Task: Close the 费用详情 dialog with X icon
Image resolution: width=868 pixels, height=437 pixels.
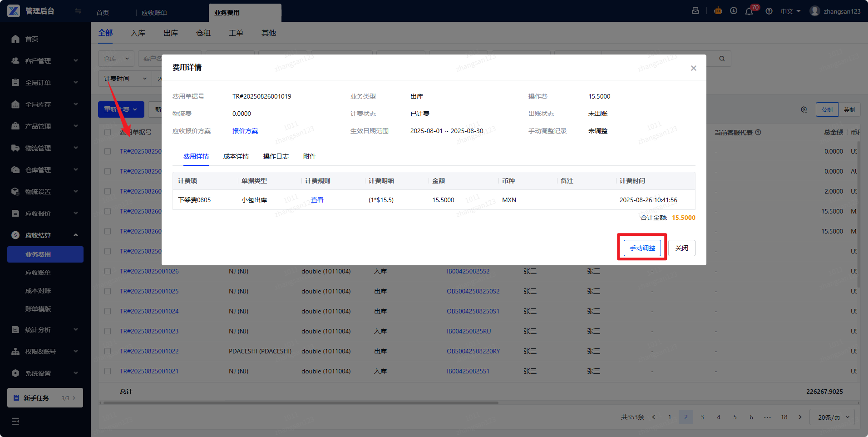Action: tap(693, 68)
